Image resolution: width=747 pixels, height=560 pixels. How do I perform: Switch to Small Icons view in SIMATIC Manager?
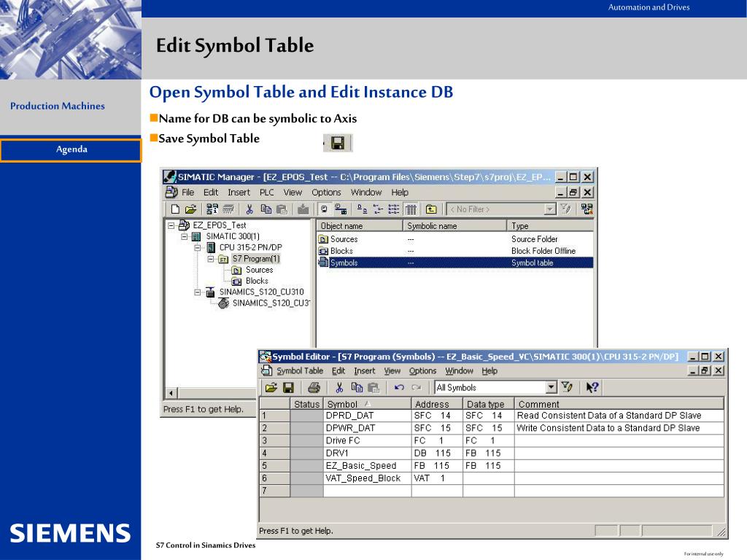378,209
